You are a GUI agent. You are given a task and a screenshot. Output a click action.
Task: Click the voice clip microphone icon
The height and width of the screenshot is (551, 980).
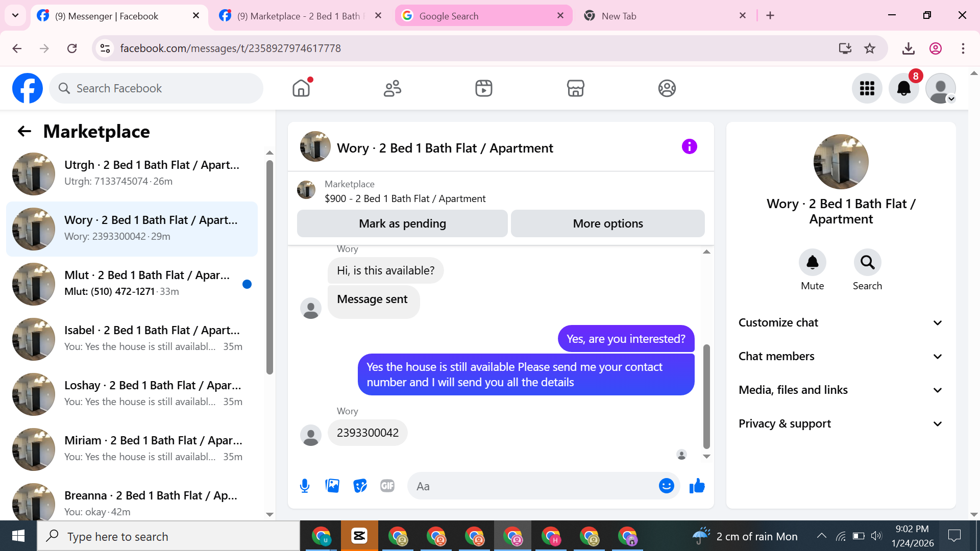tap(305, 486)
